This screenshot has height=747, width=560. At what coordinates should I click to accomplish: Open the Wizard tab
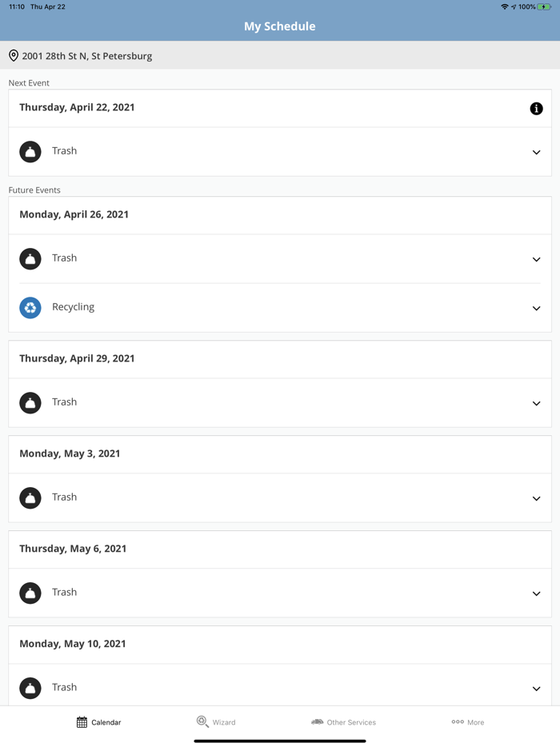click(216, 721)
